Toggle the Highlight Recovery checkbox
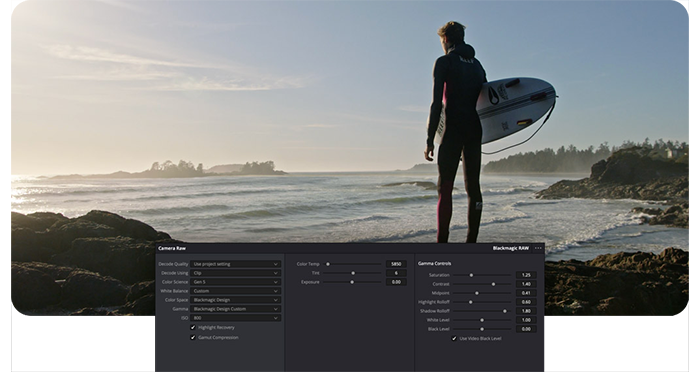This screenshot has width=700, height=372. 193,327
